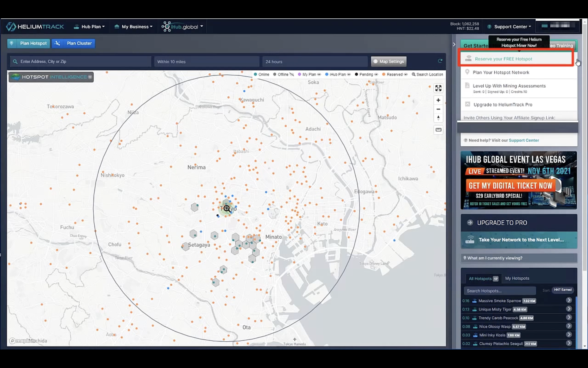Toggle Pending hotspots visibility eye
588x368 pixels.
[376, 74]
